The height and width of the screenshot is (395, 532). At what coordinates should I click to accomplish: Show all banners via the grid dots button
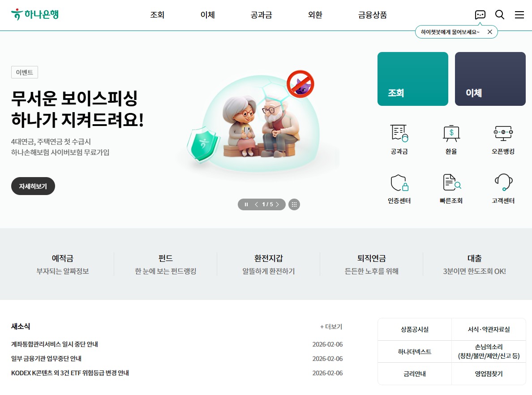[x=294, y=204]
